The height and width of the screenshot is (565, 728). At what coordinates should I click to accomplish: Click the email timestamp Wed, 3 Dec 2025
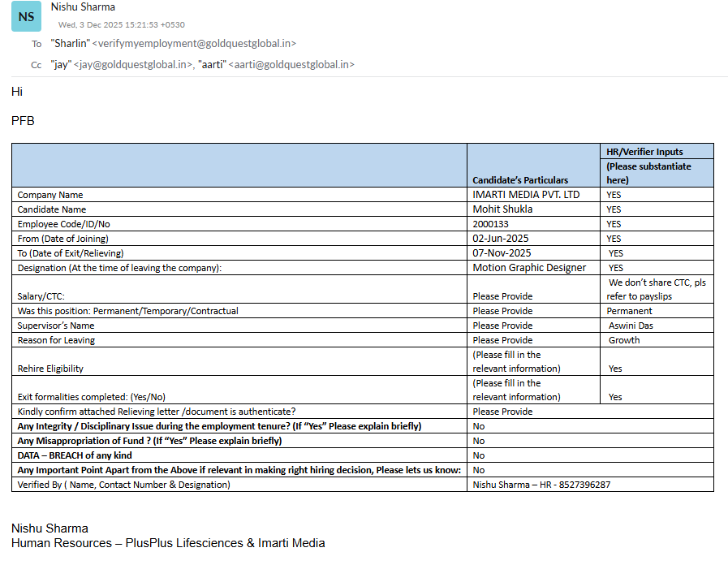tap(121, 24)
